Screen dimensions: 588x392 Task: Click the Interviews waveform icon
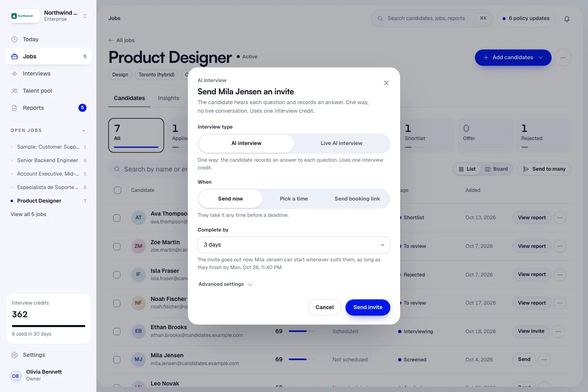pyautogui.click(x=14, y=74)
